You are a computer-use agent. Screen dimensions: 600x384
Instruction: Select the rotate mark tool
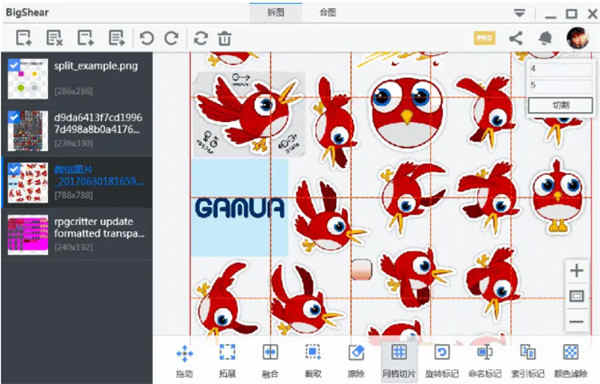point(442,361)
